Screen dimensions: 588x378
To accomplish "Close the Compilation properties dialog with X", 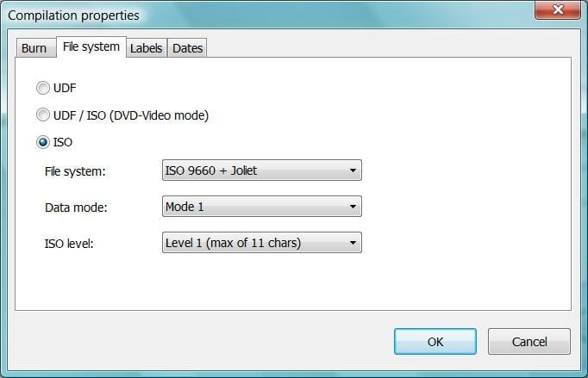I will tap(558, 9).
